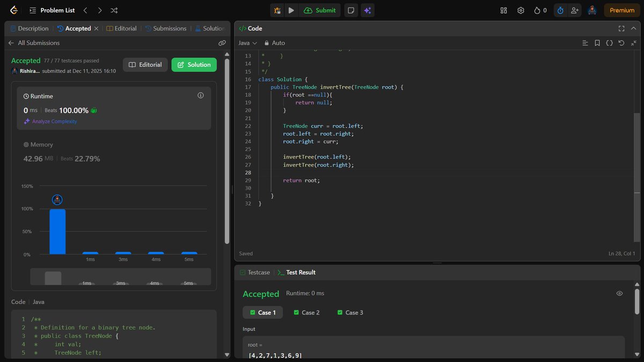Open the layout grid icon near settings

pyautogui.click(x=503, y=10)
